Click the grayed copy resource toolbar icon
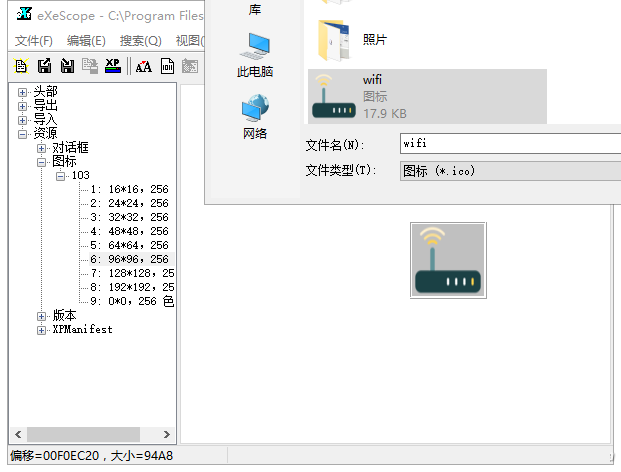 click(90, 66)
